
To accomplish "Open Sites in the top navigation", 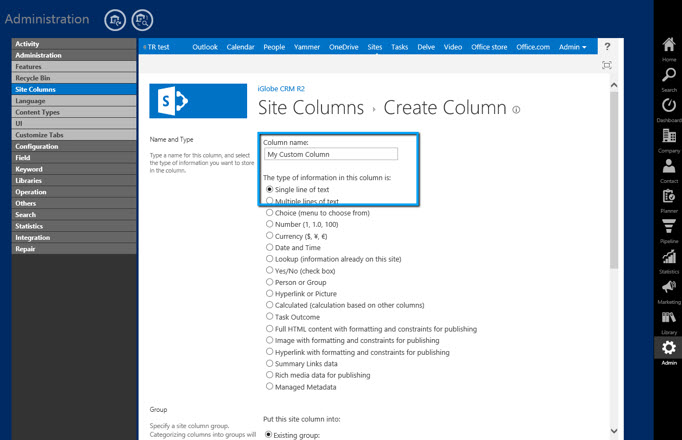I will coord(374,47).
